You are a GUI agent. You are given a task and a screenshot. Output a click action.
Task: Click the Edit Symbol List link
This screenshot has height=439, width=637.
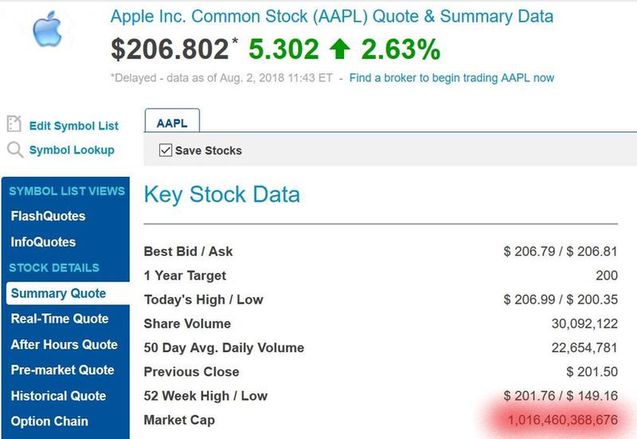(74, 126)
